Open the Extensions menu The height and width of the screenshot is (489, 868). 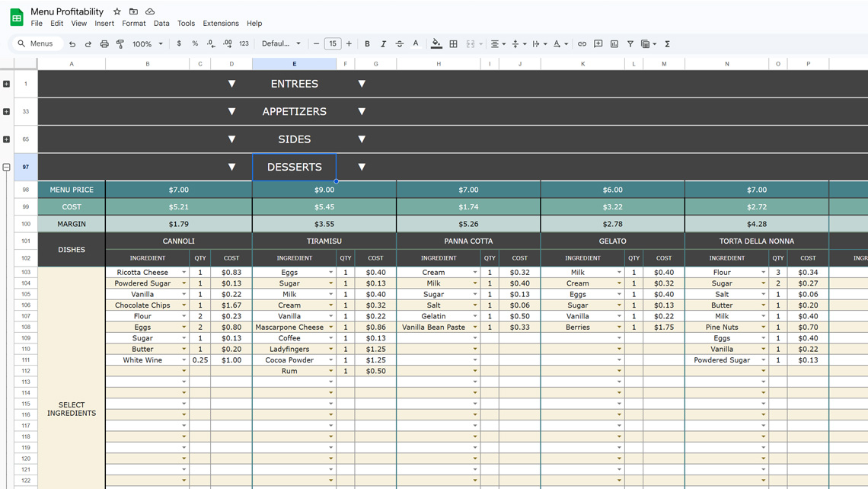pos(221,24)
